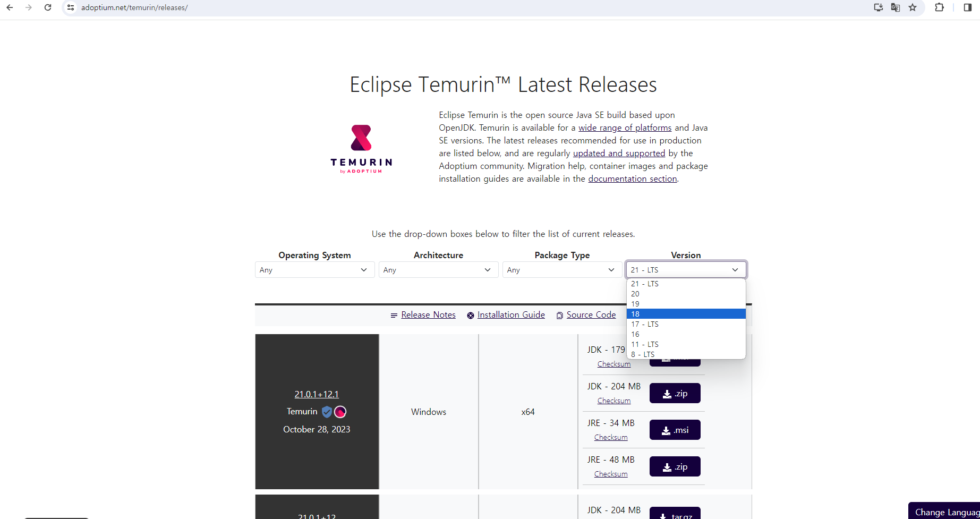Choose highlighted version 18 option

click(686, 314)
